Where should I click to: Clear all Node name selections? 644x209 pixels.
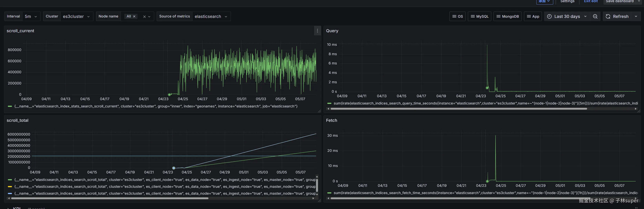coord(144,17)
